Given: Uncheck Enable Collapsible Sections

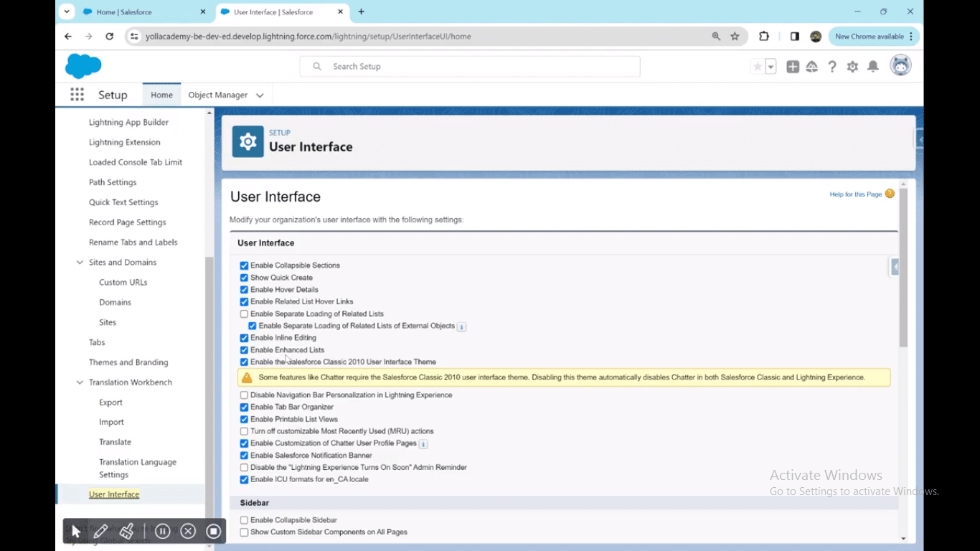Looking at the screenshot, I should coord(244,265).
